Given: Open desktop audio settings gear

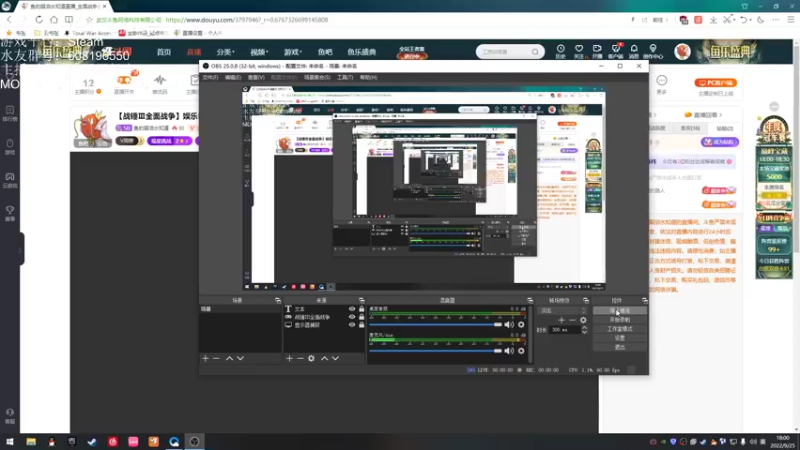Looking at the screenshot, I should (521, 324).
